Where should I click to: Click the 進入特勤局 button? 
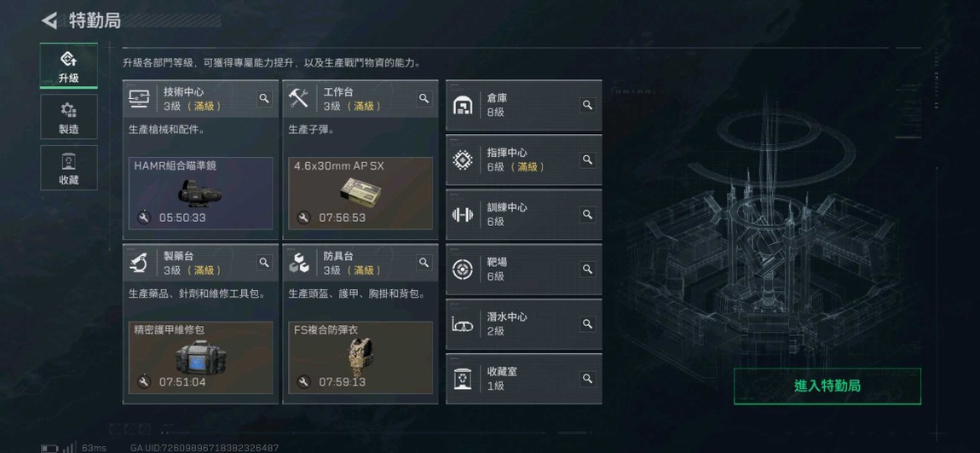click(827, 386)
